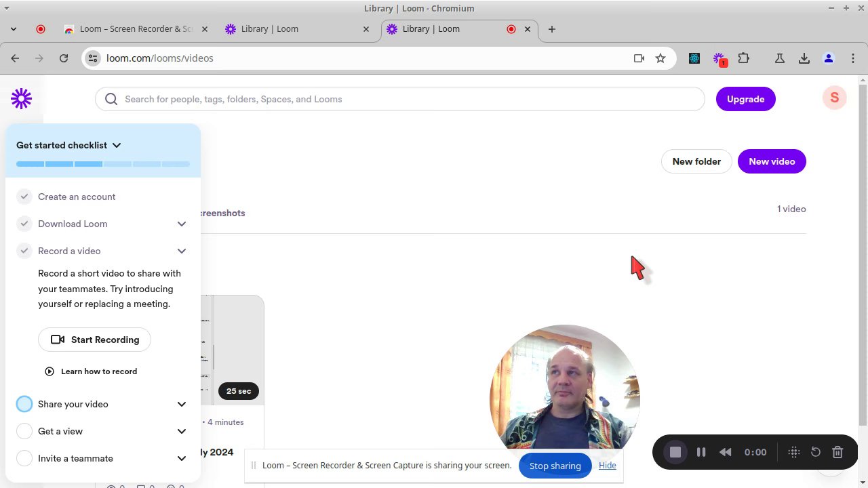
Task: Click the 0:00 recording timer
Action: click(755, 452)
